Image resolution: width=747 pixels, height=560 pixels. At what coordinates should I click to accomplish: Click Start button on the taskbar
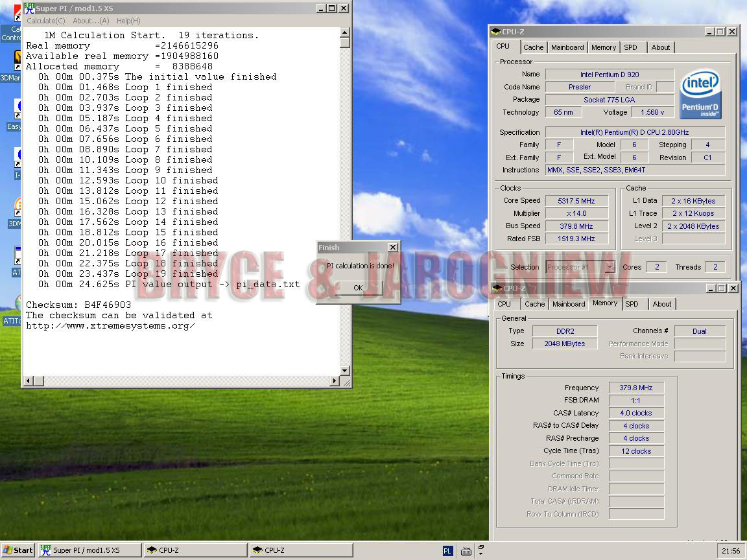tap(18, 550)
